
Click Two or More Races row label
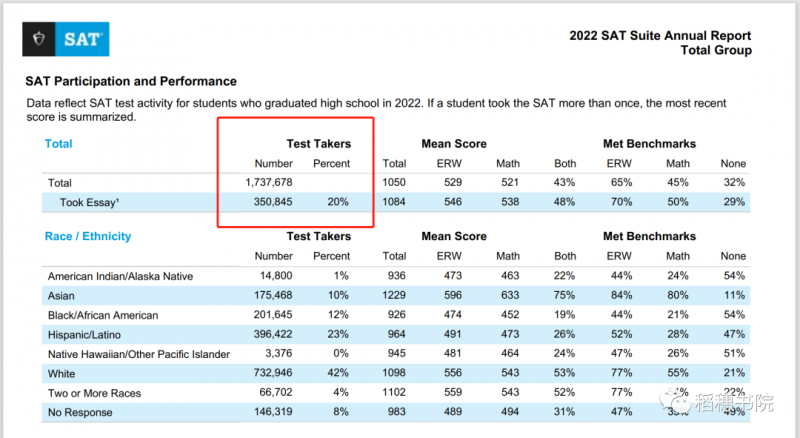click(94, 393)
